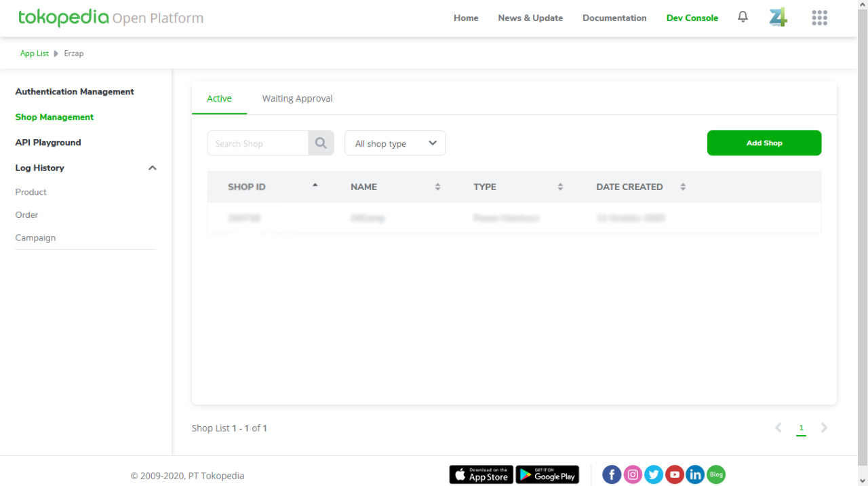Click the Download on App Store badge
This screenshot has height=486, width=868.
(x=481, y=474)
